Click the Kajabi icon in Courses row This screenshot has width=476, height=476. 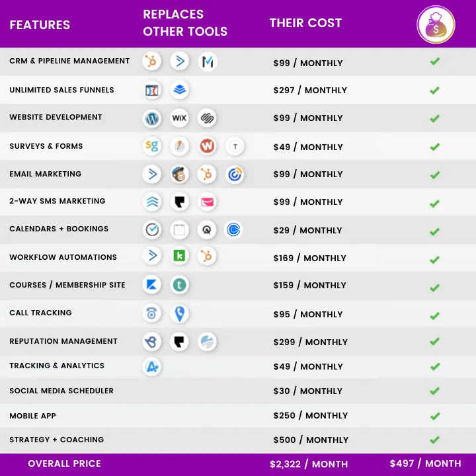coord(151,284)
